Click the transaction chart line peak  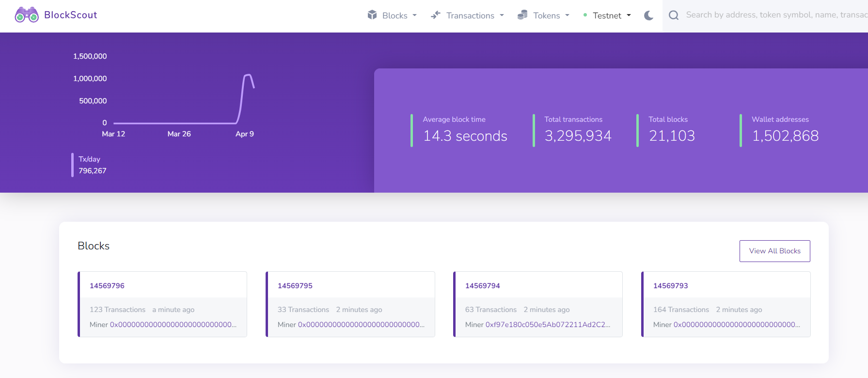pyautogui.click(x=248, y=75)
